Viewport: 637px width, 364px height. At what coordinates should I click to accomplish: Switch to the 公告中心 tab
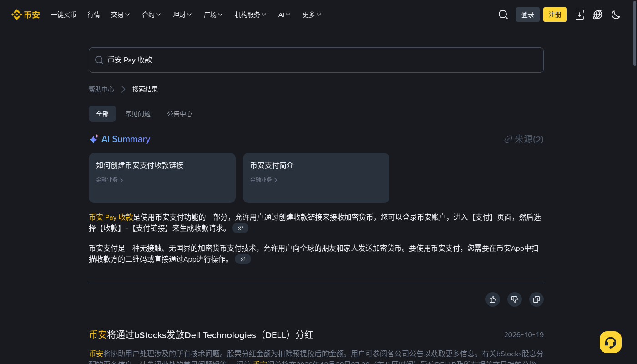click(x=180, y=114)
